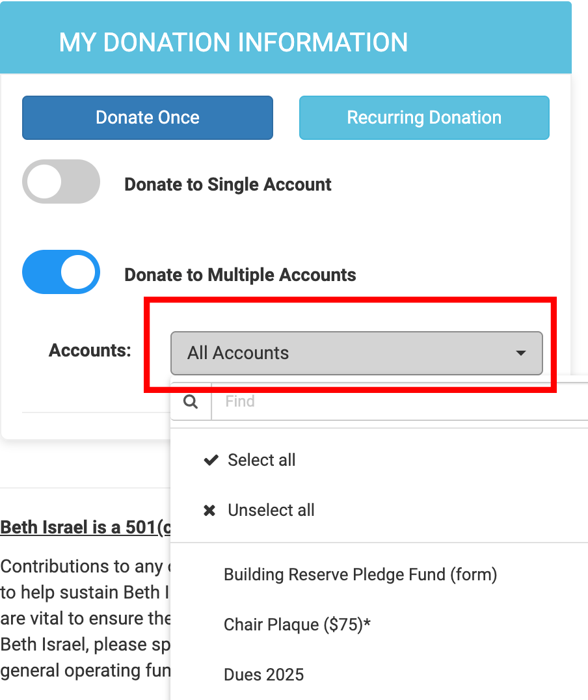The height and width of the screenshot is (700, 588).
Task: Click the X icon beside Unselect all
Action: (209, 511)
